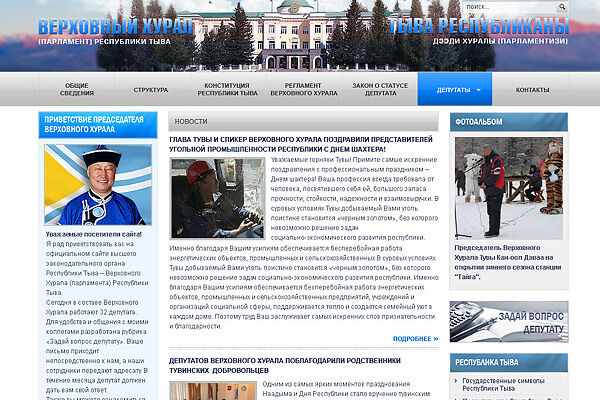
Task: View the miner news photo
Action: 217,198
